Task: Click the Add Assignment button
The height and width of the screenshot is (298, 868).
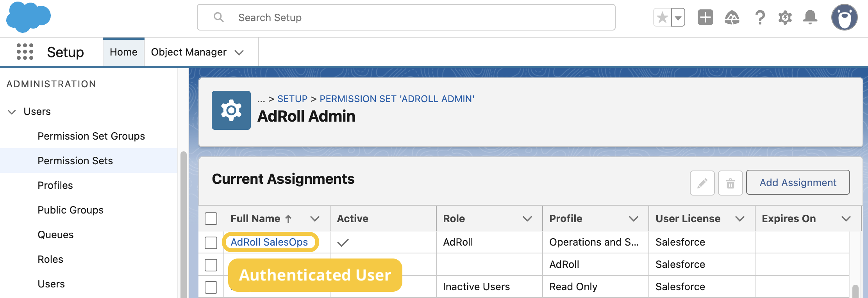Action: pos(798,183)
